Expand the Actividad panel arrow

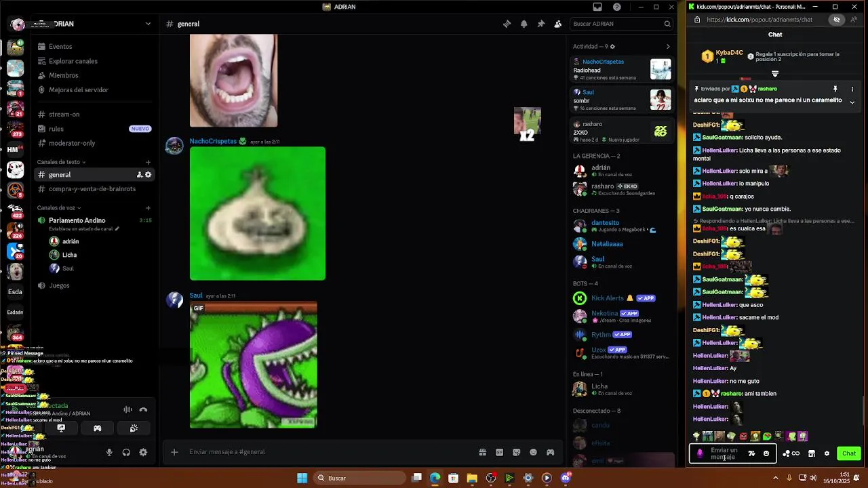pos(668,47)
